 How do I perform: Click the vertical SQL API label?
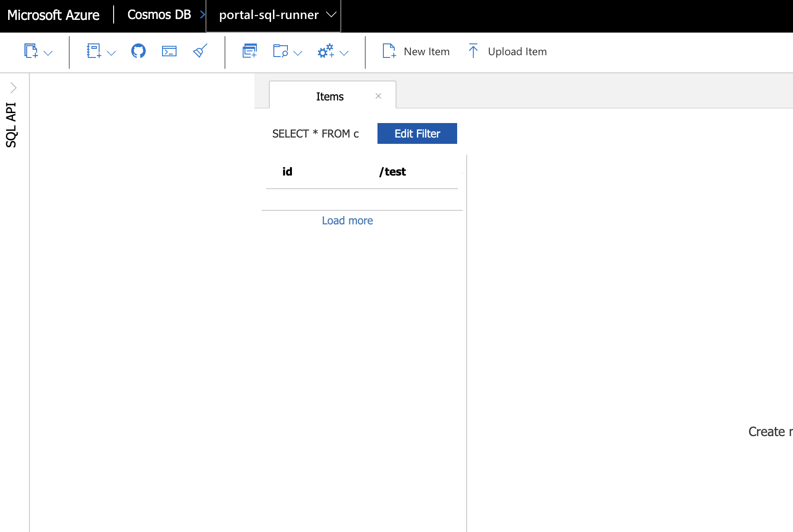tap(11, 125)
